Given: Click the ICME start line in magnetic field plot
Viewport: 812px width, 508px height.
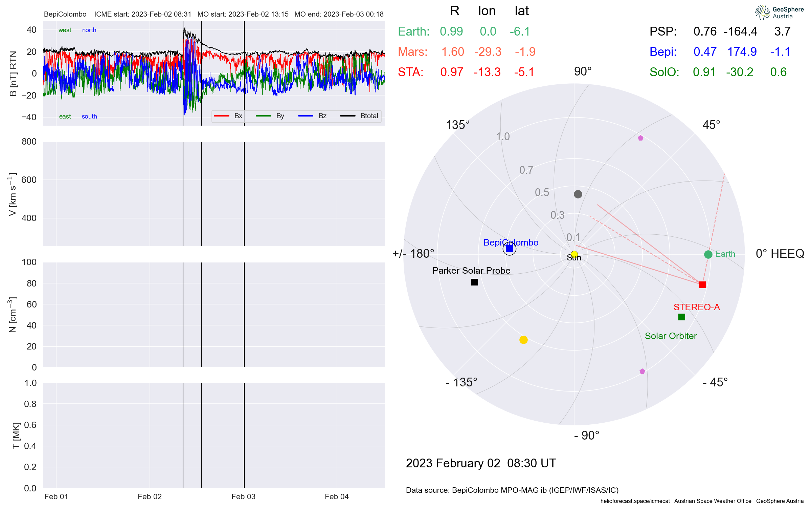Looking at the screenshot, I should [183, 73].
